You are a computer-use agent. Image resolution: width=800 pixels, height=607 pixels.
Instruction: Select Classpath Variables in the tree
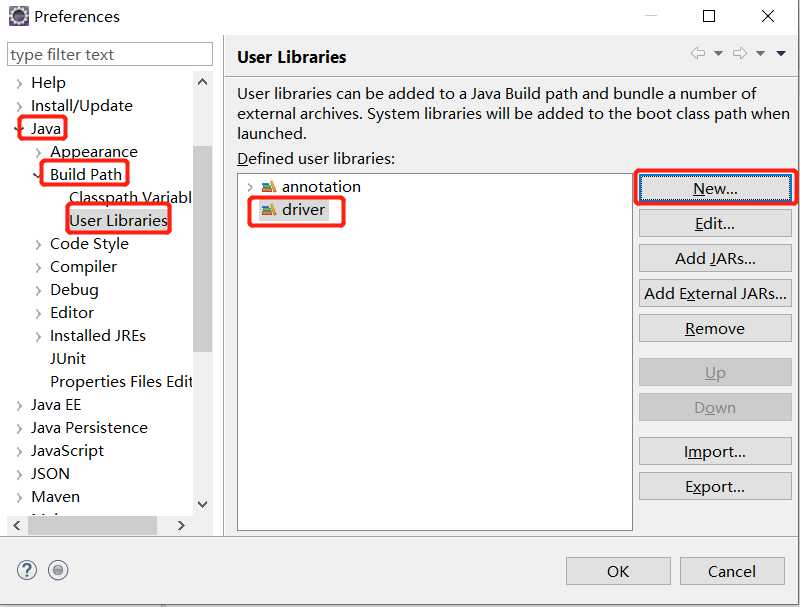[x=131, y=197]
